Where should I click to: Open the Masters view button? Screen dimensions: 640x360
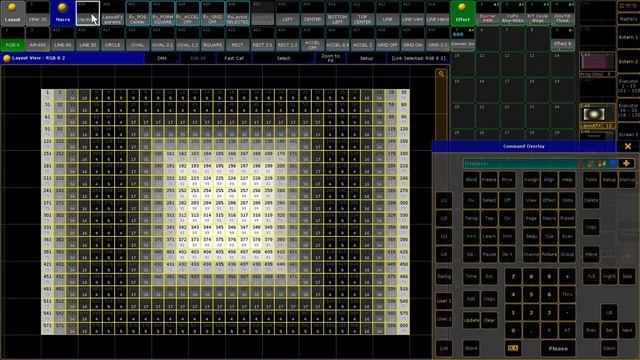point(628,19)
